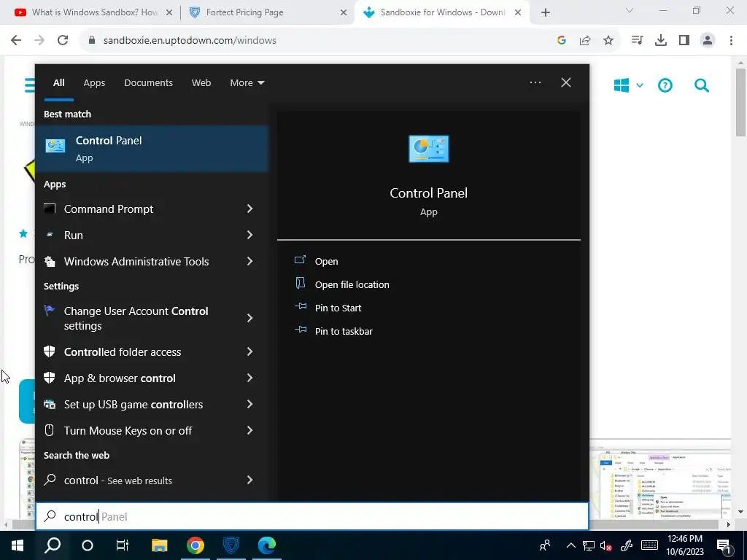Toggle Chrome side panel icon
The image size is (747, 560).
[x=684, y=41]
